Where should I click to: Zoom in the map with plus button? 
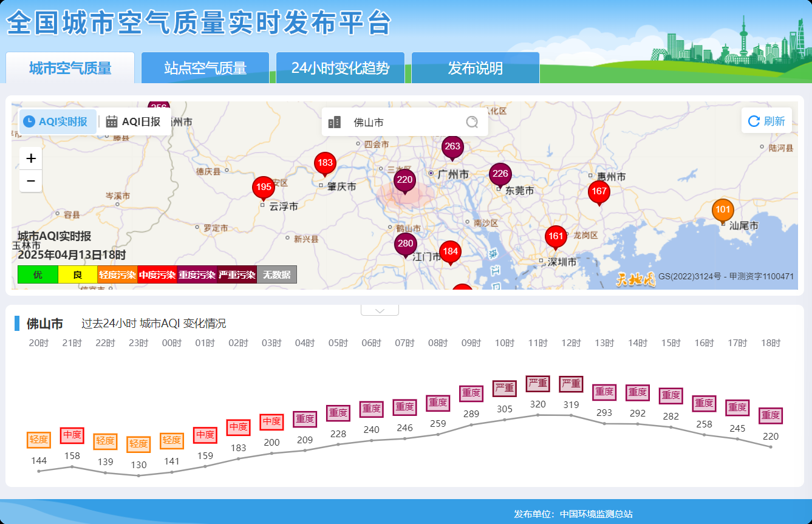(31, 158)
